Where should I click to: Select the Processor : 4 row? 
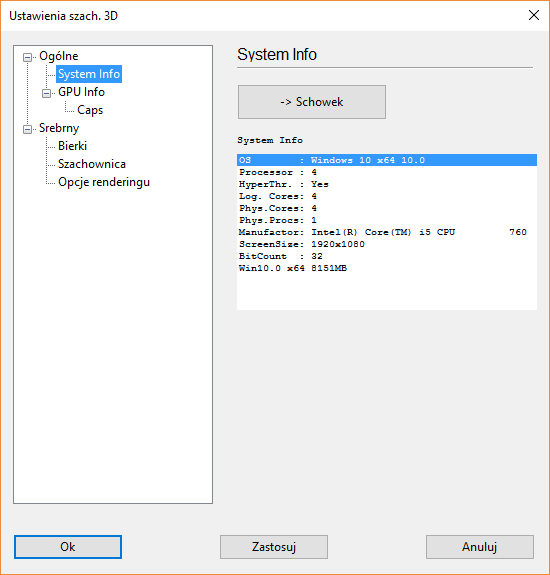387,172
